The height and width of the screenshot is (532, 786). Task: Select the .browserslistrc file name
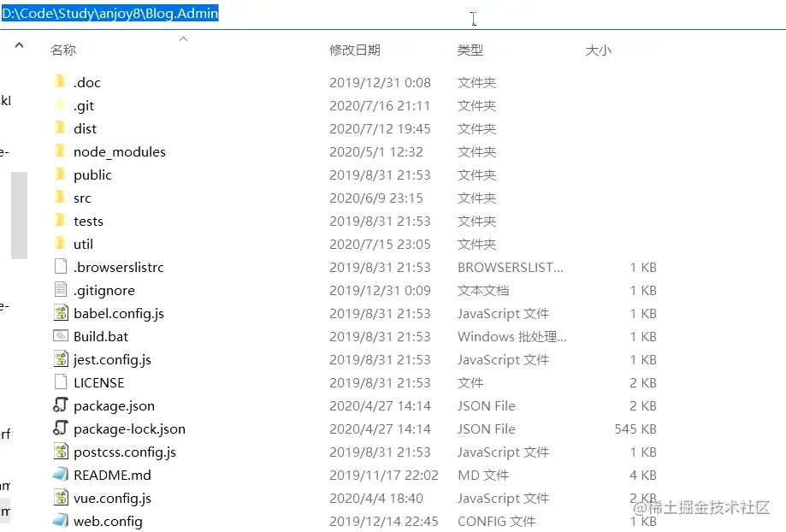coord(119,267)
